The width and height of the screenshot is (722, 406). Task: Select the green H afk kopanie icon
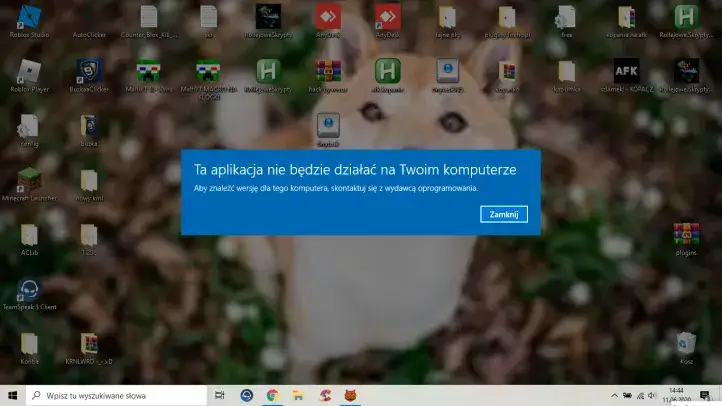[x=387, y=76]
